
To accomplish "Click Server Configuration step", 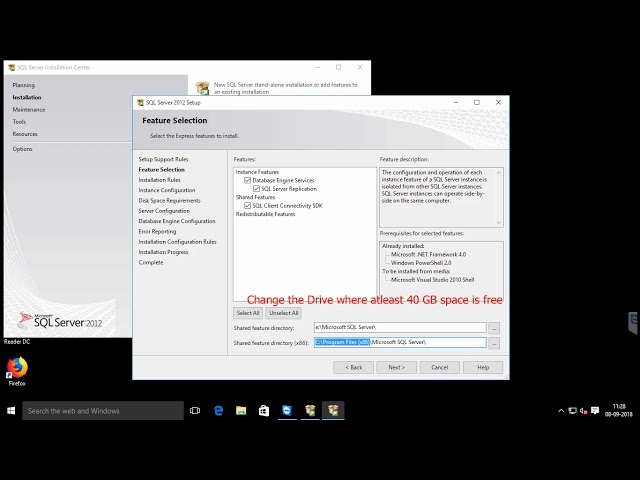I will [x=164, y=211].
